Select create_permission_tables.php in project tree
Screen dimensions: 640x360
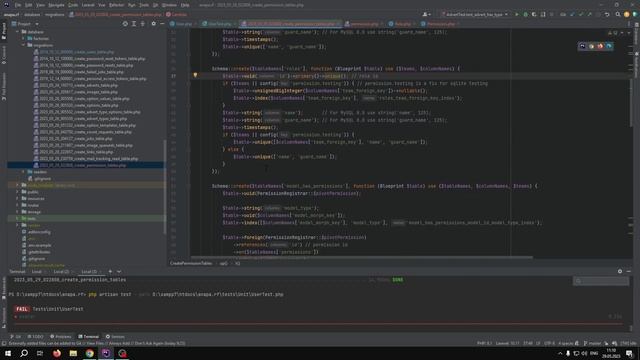[82, 165]
